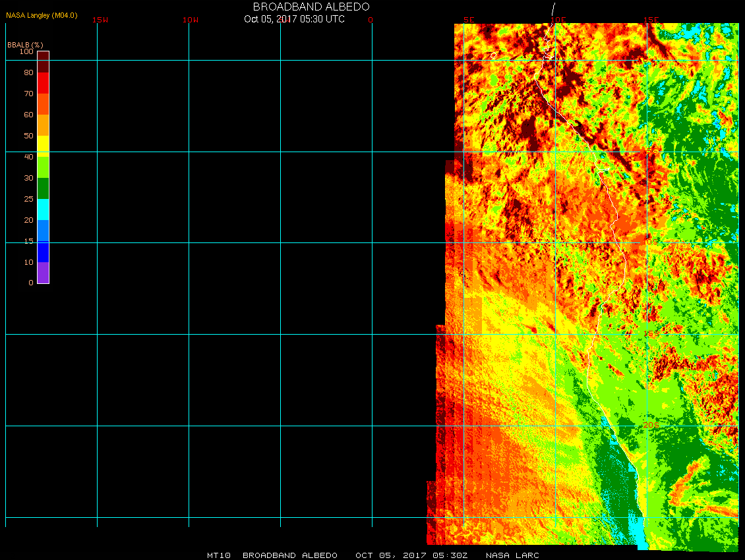
Task: Select the yellow 40-50 legend swatch
Action: pos(44,146)
